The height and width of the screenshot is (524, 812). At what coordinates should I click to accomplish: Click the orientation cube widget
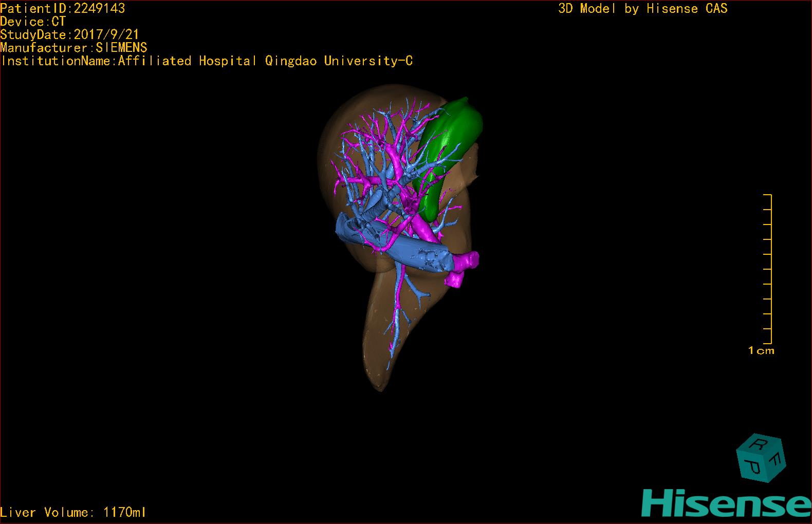pyautogui.click(x=761, y=458)
